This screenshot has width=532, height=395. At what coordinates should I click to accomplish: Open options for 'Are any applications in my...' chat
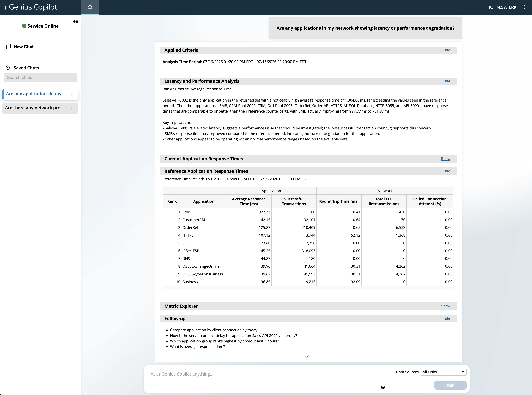[72, 94]
